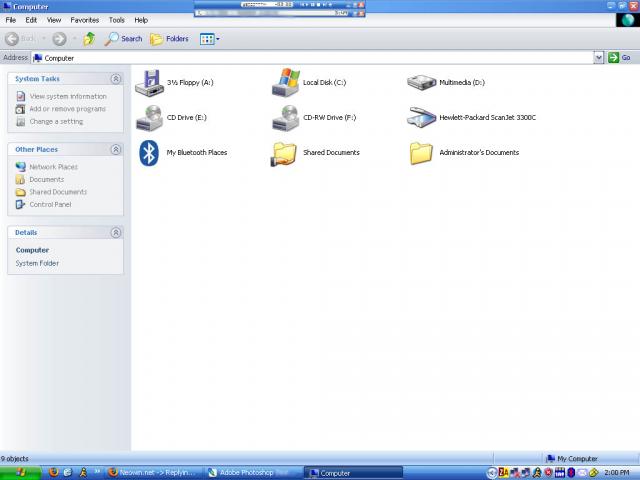Click Change a setting link
Viewport: 640px width, 480px height.
coord(56,122)
